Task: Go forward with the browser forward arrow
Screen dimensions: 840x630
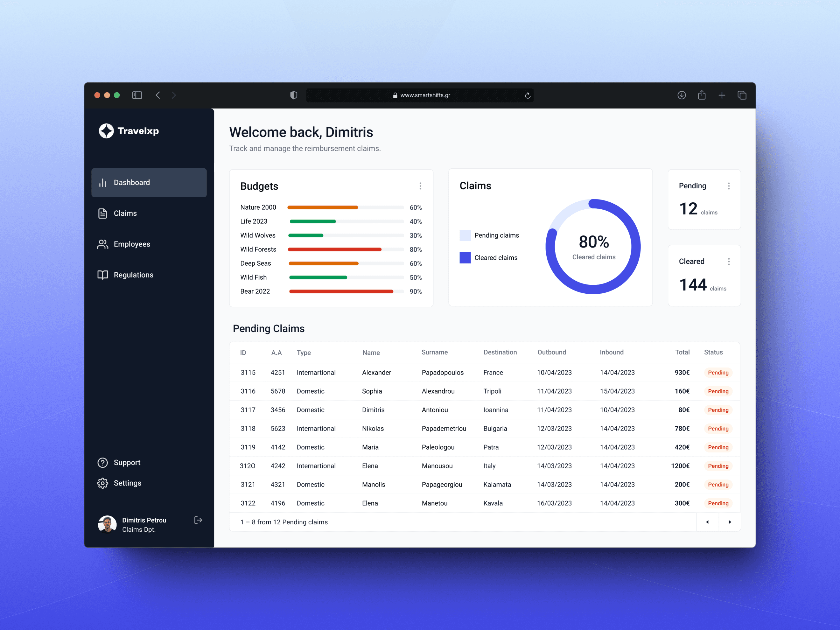Action: [174, 95]
